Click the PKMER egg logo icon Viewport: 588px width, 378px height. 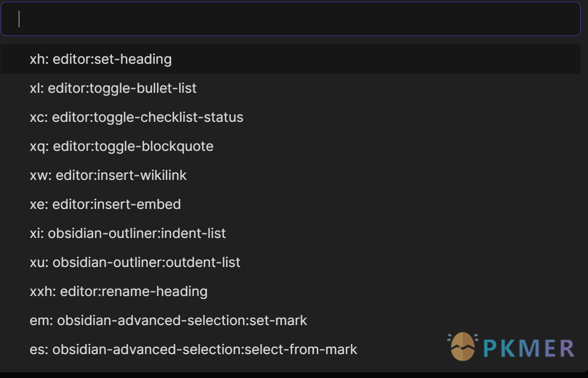tap(463, 347)
